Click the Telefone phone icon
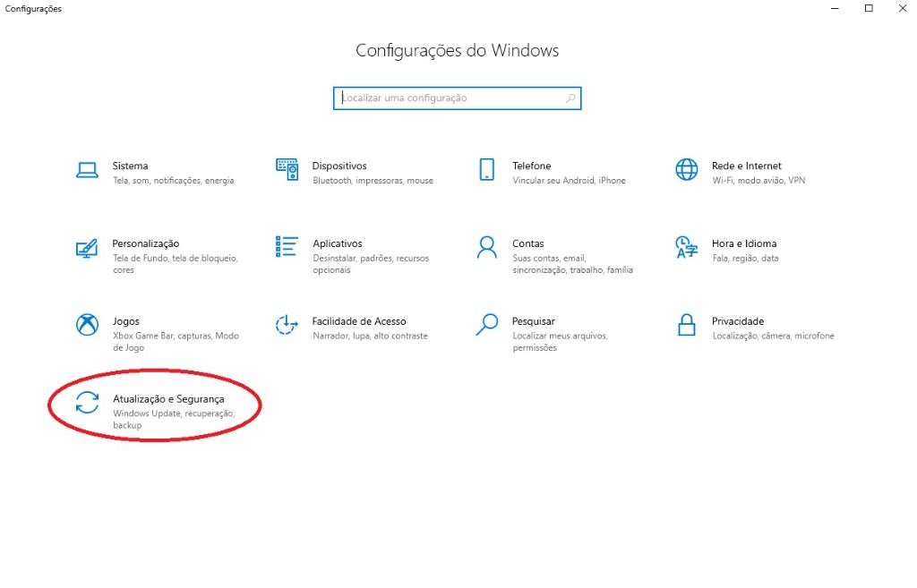 [486, 170]
